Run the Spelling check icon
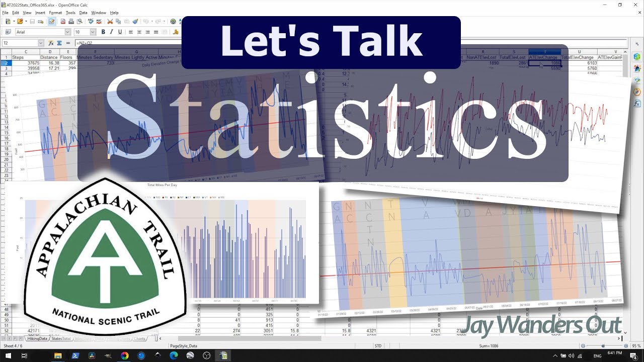The width and height of the screenshot is (644, 362). coord(91,22)
